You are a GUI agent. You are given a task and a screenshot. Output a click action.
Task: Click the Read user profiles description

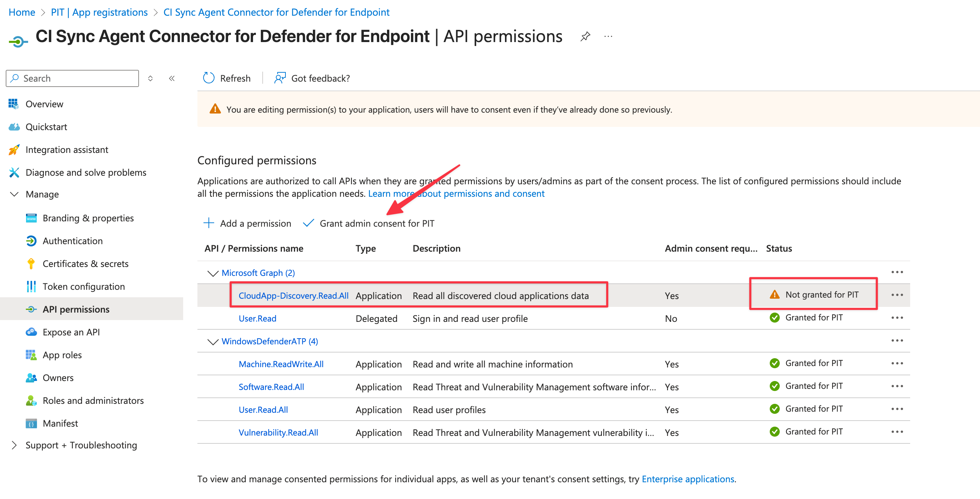pyautogui.click(x=449, y=410)
